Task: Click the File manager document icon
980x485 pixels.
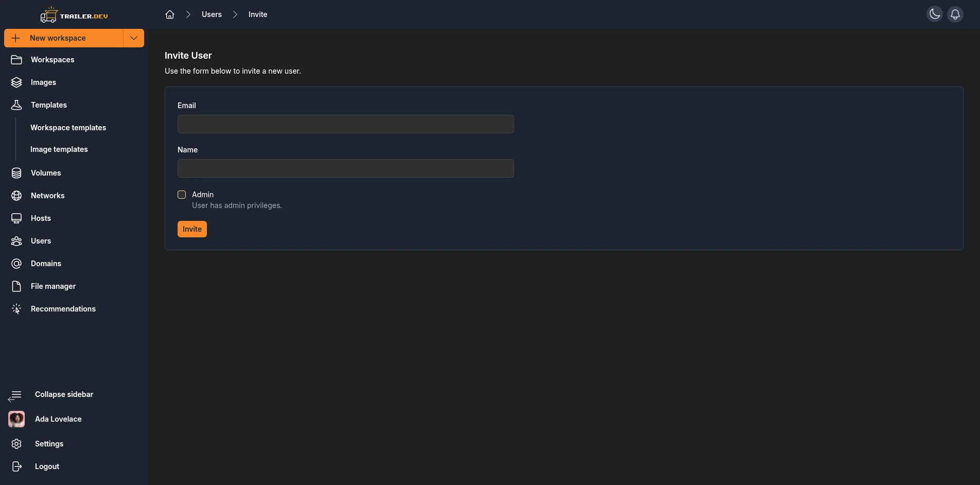Action: point(16,286)
